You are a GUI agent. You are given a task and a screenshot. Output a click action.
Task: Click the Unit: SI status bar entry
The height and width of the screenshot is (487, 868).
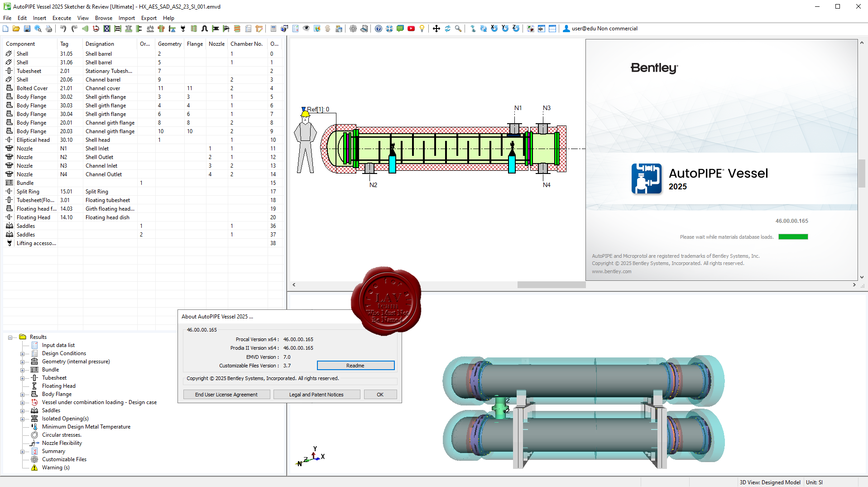tap(814, 482)
